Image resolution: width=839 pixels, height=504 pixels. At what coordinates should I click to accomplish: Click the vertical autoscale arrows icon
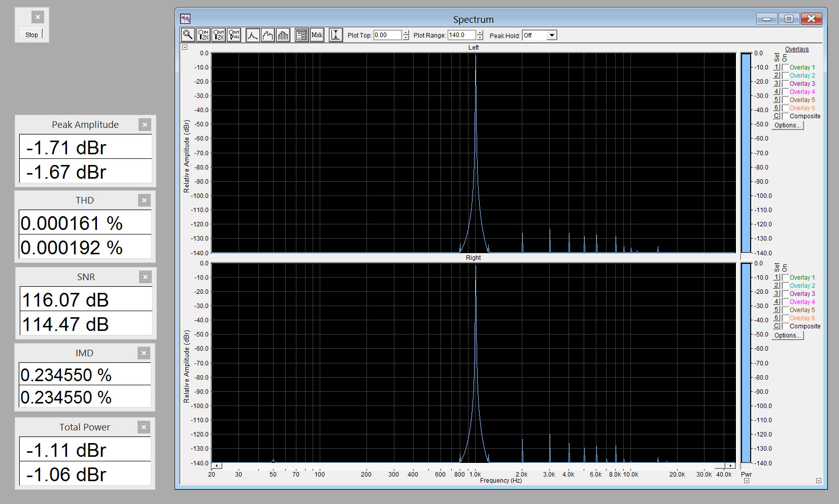click(335, 35)
